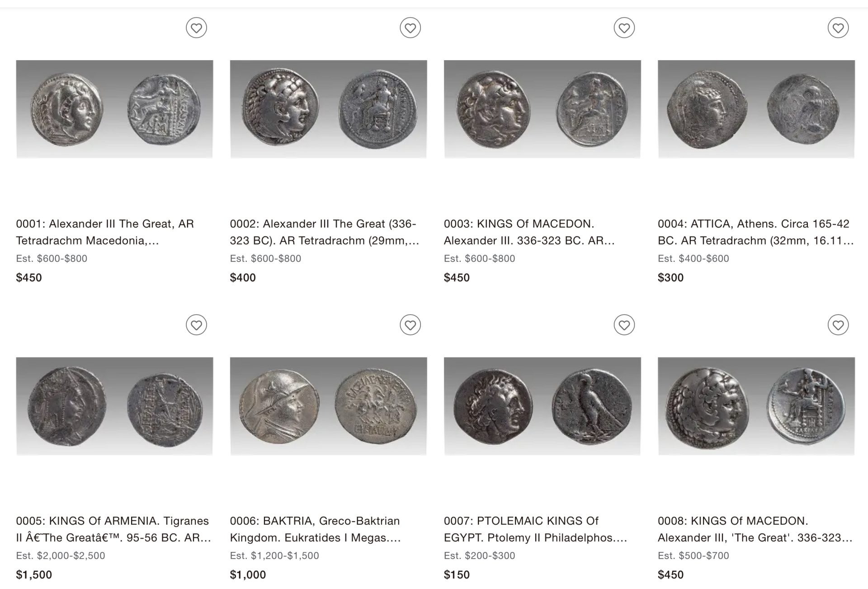
Task: Click the lot 0004 Attica, Athens title
Action: pos(755,232)
